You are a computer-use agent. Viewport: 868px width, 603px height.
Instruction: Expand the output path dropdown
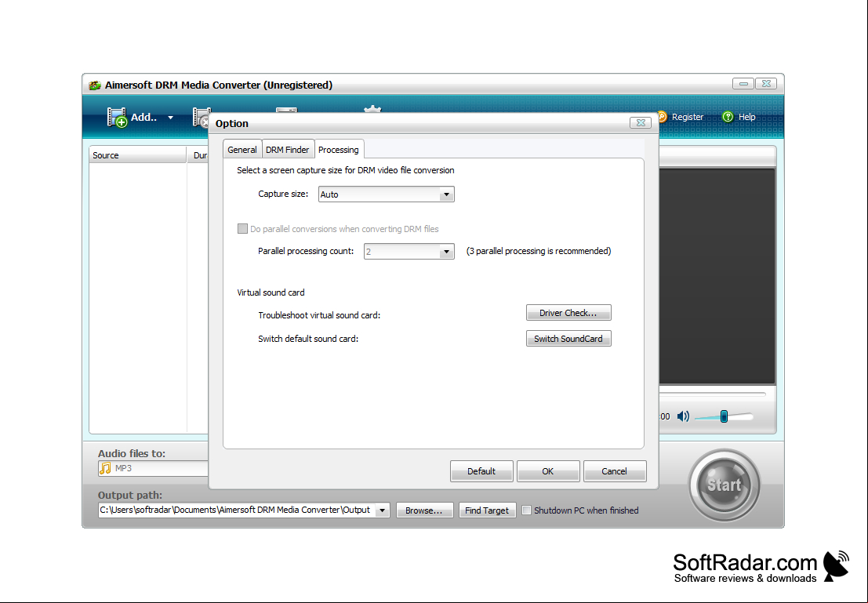(x=382, y=510)
